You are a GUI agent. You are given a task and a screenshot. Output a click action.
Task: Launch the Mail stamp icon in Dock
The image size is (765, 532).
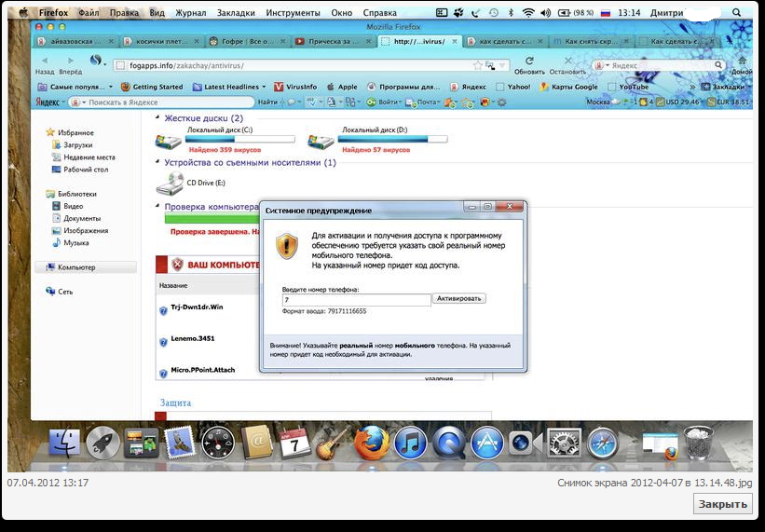[x=180, y=443]
